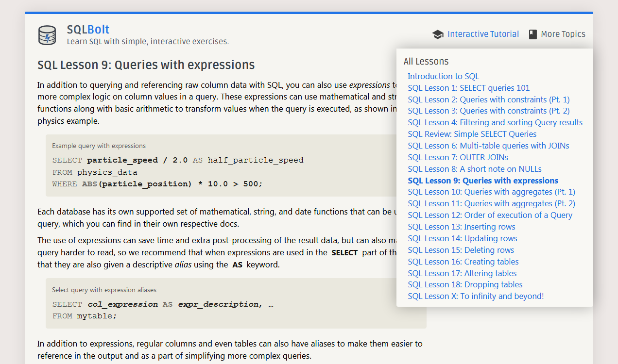Select Lesson 2: Queries with constraints Pt. 1
618x364 pixels.
pyautogui.click(x=489, y=99)
